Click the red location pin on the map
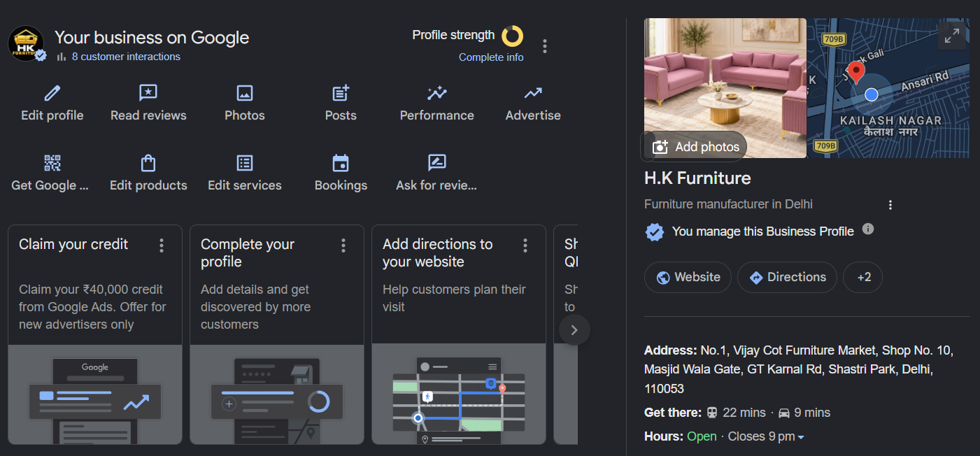This screenshot has height=456, width=980. [855, 72]
